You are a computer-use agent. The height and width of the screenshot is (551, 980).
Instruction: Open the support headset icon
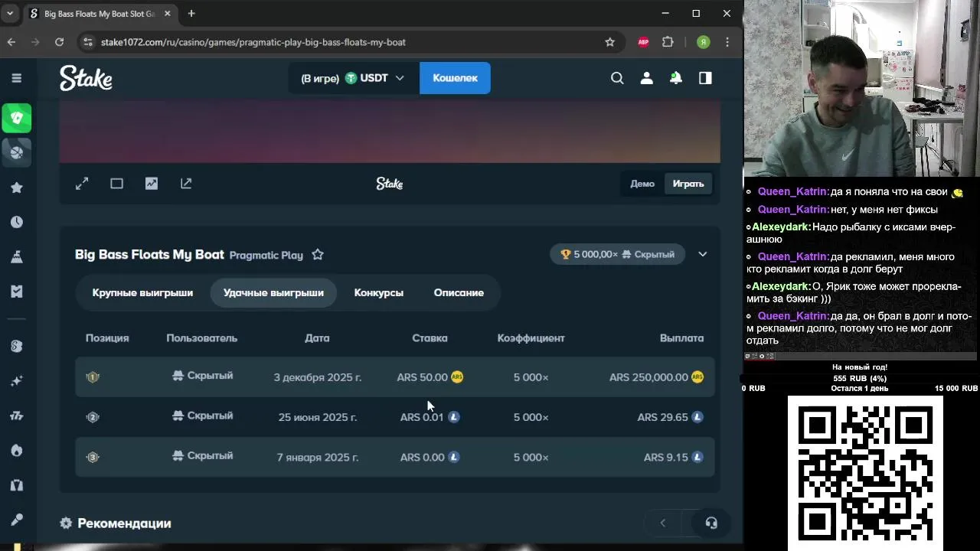pos(711,523)
